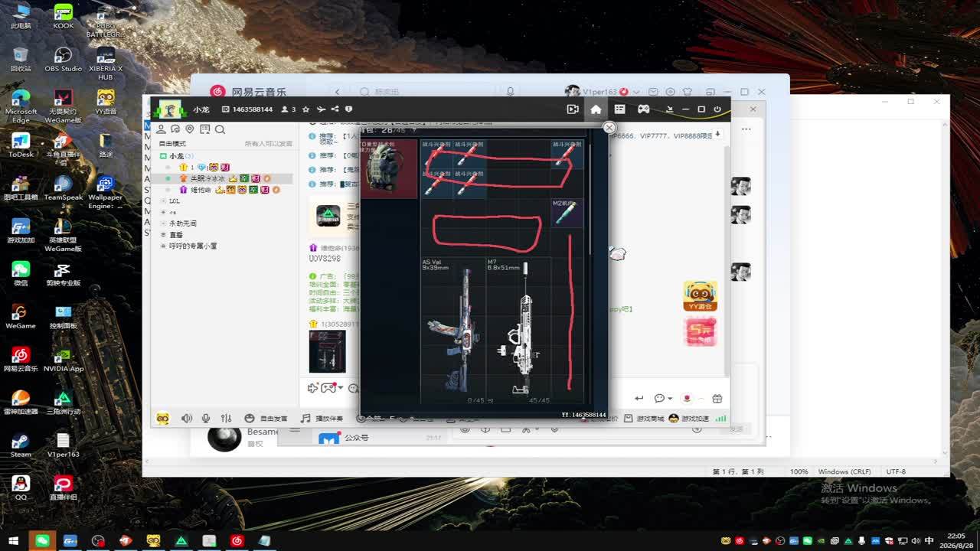This screenshot has height=551, width=980.
Task: Click the WeChat icon in the taskbar
Action: pyautogui.click(x=42, y=540)
